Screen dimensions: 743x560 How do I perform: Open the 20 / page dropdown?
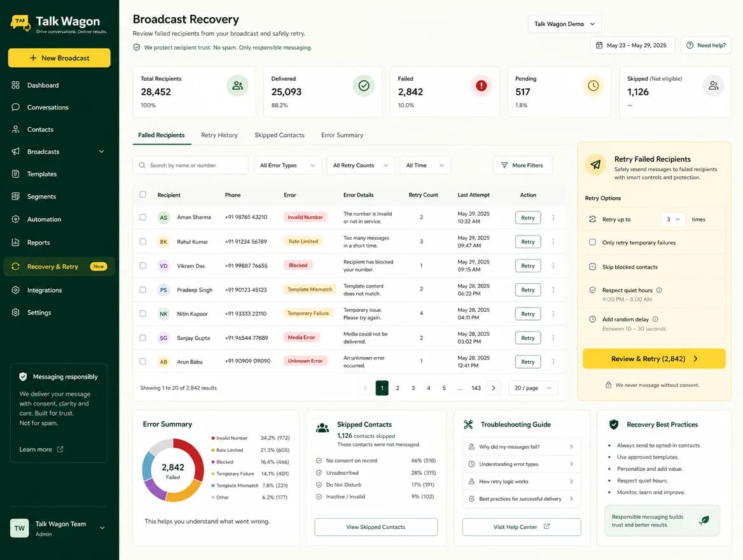click(x=533, y=388)
